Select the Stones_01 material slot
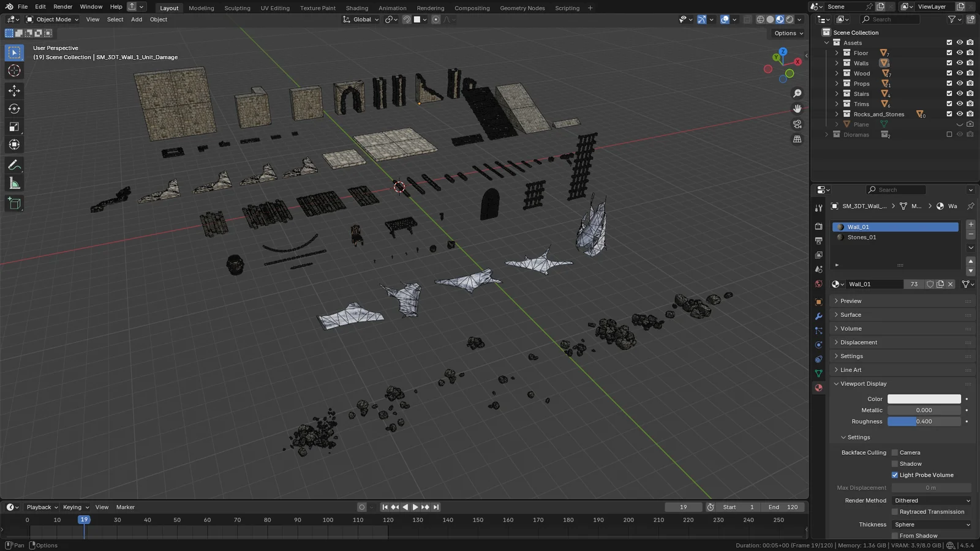 click(x=862, y=237)
